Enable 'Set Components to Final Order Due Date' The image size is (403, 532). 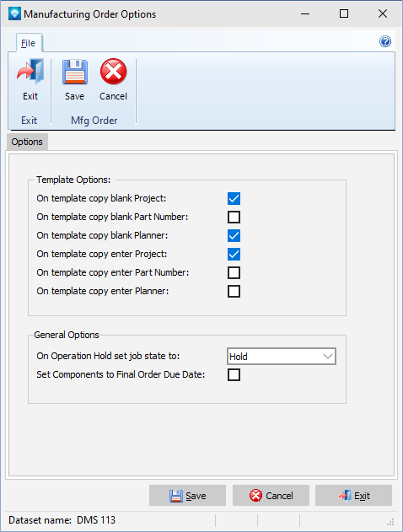pos(234,375)
